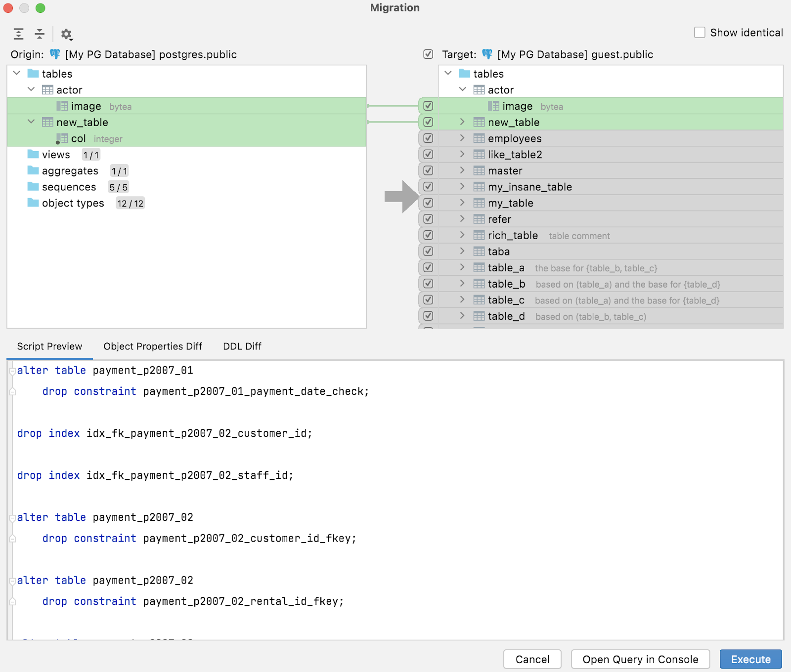The image size is (791, 672).
Task: Select the sequences 5/5 row
Action: (x=187, y=187)
